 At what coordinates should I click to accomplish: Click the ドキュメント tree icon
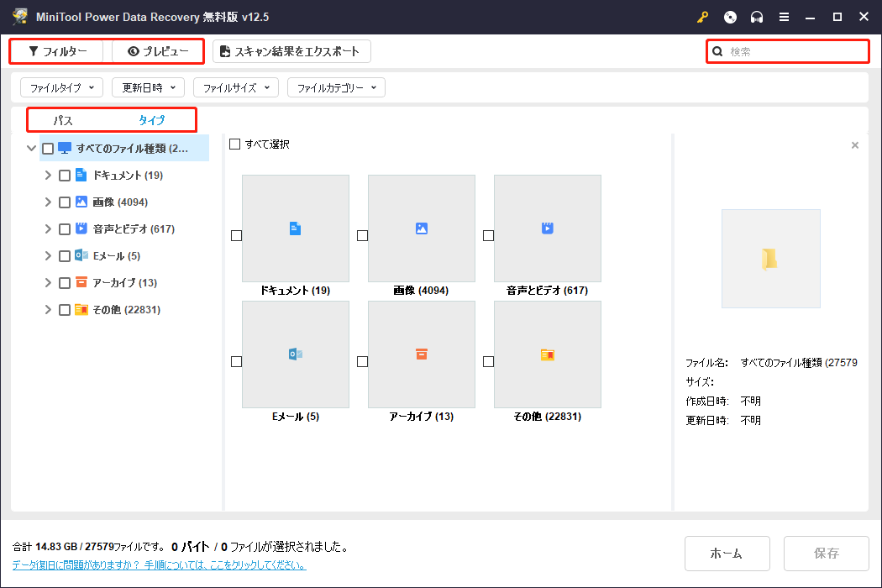coord(81,175)
